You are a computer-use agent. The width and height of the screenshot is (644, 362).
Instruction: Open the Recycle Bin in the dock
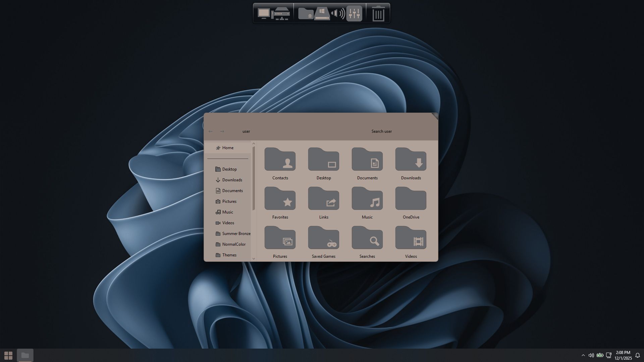[x=378, y=14]
